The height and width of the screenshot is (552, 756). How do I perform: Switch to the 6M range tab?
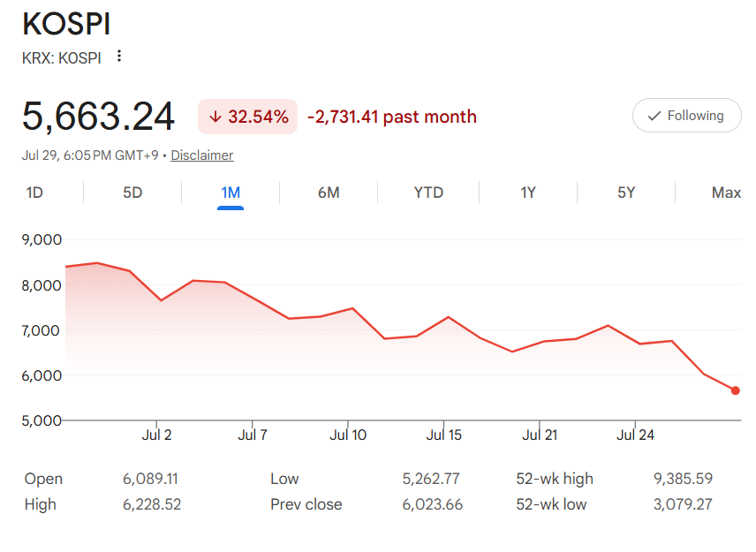click(329, 193)
